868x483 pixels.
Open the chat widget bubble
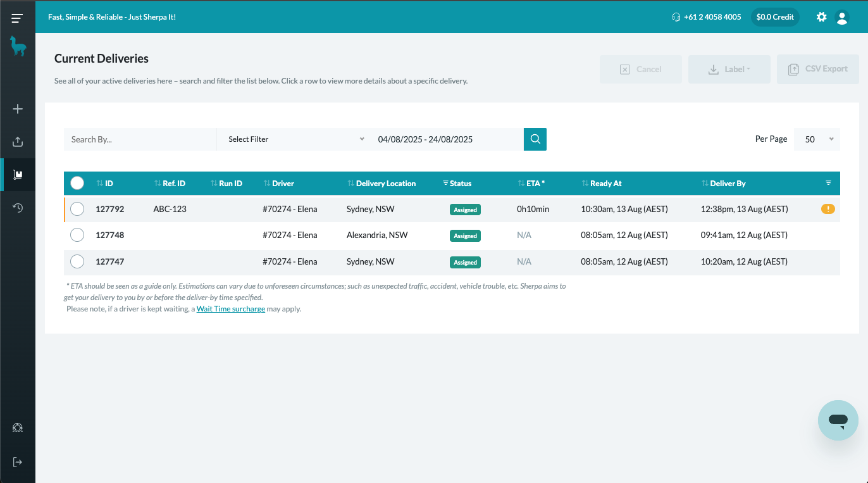[838, 420]
